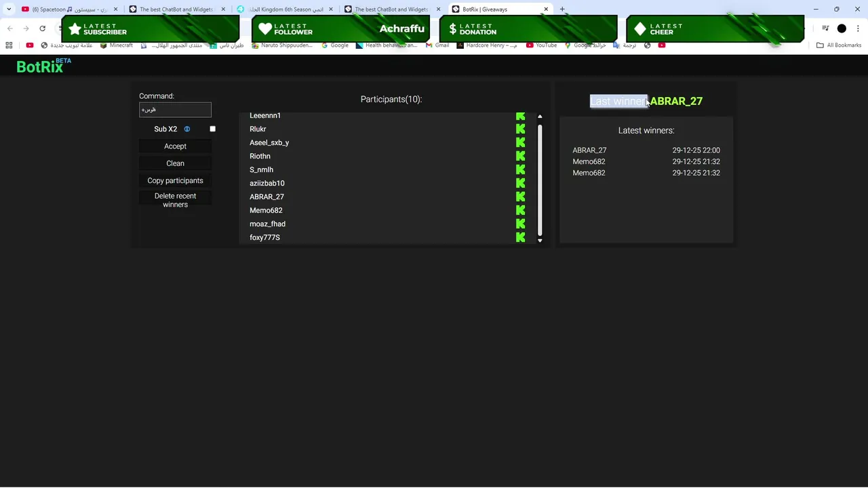This screenshot has height=488, width=868.
Task: Open the tab search dropdown arrow
Action: click(x=9, y=9)
